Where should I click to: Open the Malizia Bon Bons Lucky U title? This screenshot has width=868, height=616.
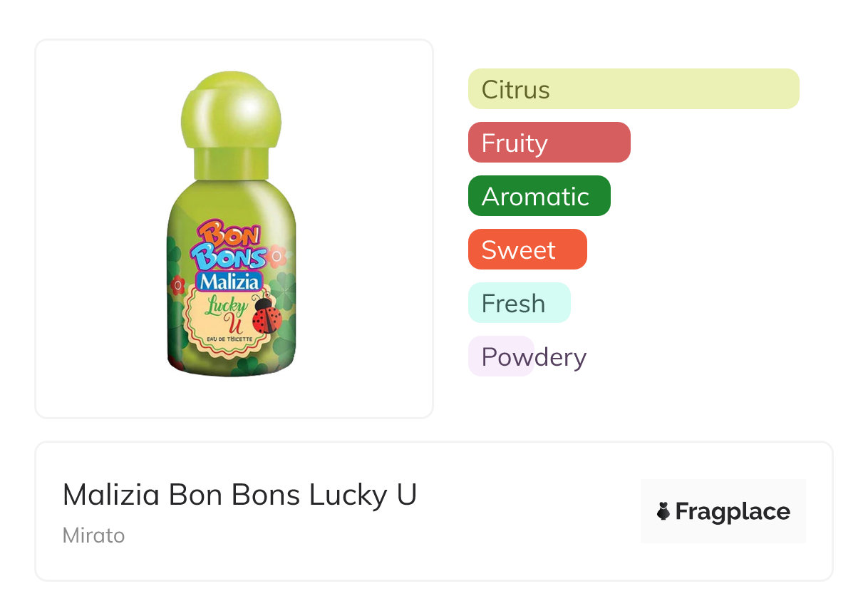(239, 495)
